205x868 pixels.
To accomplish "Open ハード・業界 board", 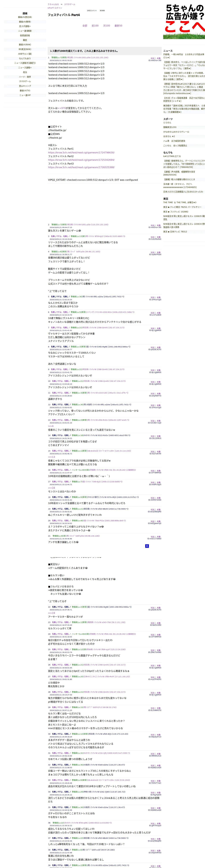I will [x=25, y=77].
